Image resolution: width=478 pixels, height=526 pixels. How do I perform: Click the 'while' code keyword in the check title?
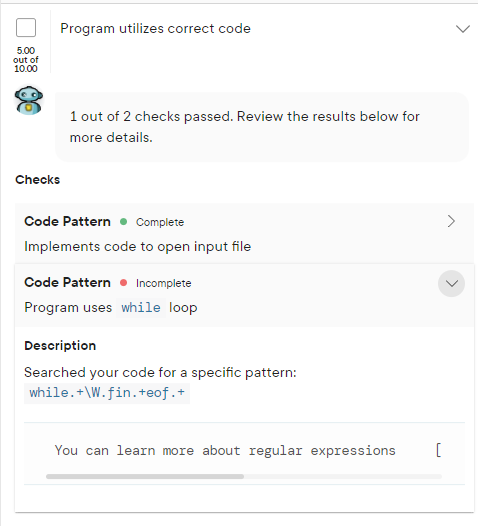[x=141, y=308]
